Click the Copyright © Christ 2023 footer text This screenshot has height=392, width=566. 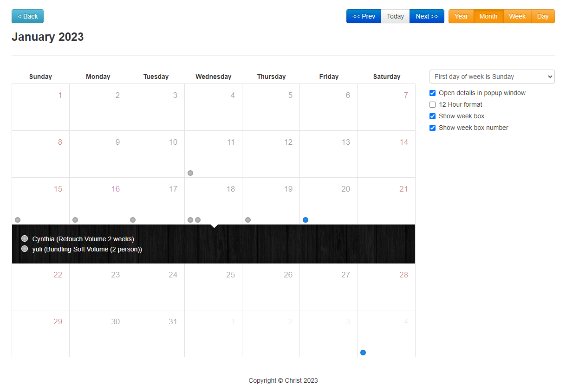pyautogui.click(x=283, y=380)
